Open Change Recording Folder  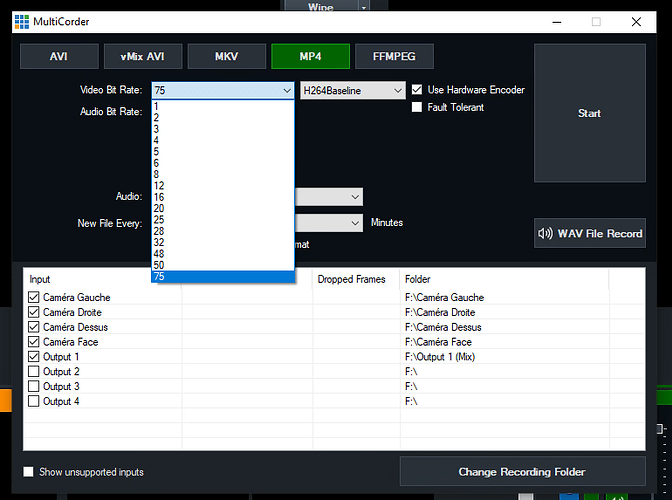tap(522, 471)
